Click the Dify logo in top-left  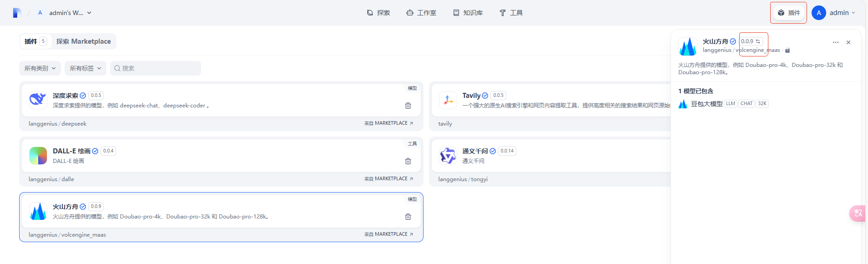tap(17, 13)
